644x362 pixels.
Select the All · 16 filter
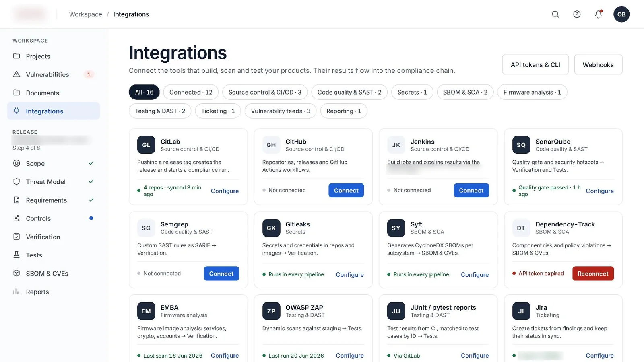click(x=144, y=92)
